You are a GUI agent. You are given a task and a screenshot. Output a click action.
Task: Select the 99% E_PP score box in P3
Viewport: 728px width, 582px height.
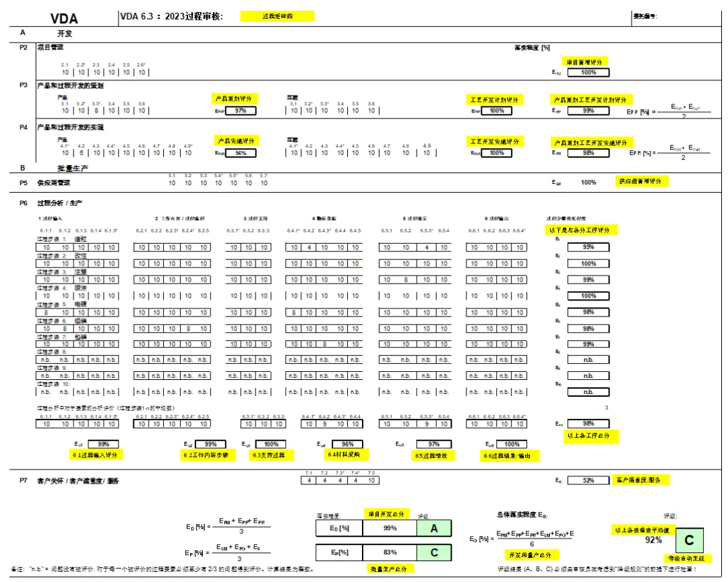tap(588, 110)
